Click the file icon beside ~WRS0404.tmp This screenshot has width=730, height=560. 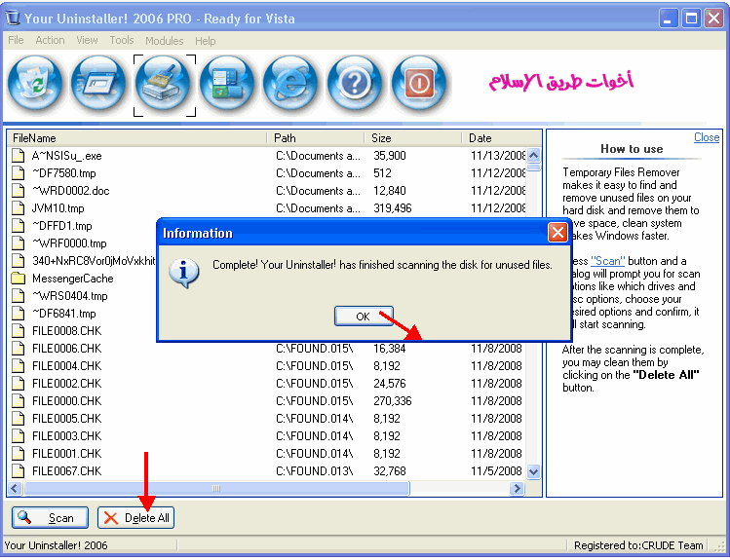click(19, 296)
